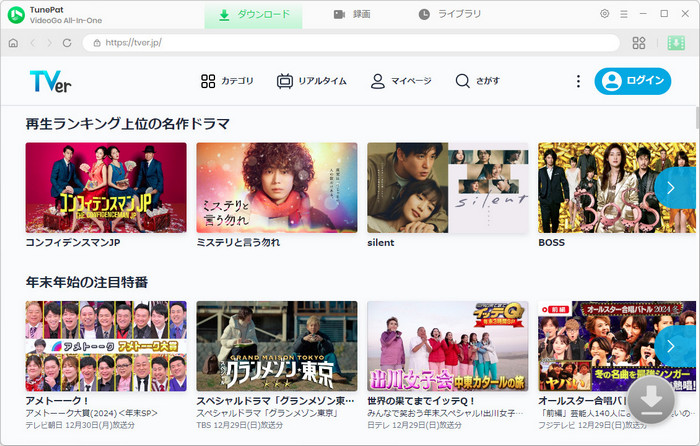700x446 pixels.
Task: Click the ログイン button
Action: 633,81
